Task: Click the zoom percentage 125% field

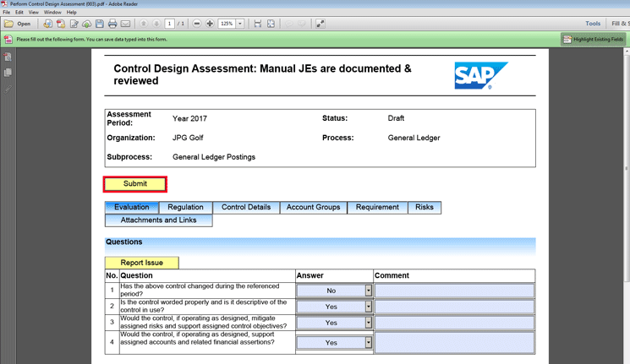Action: point(227,24)
